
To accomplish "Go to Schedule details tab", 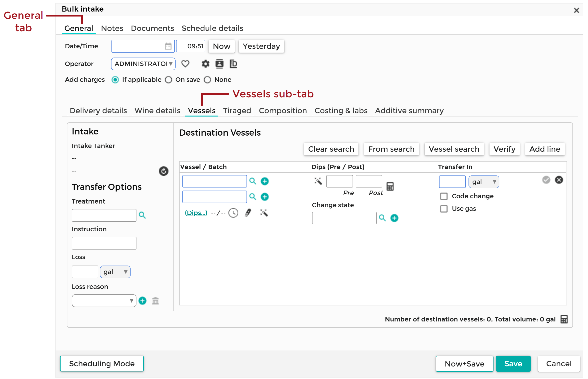I will pos(212,28).
